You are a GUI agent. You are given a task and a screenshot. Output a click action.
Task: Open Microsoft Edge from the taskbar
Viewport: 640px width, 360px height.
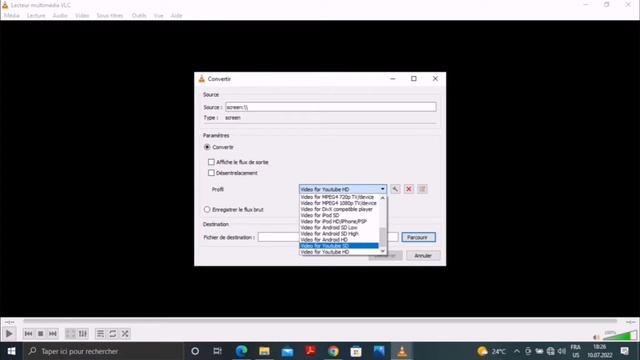[x=242, y=351]
